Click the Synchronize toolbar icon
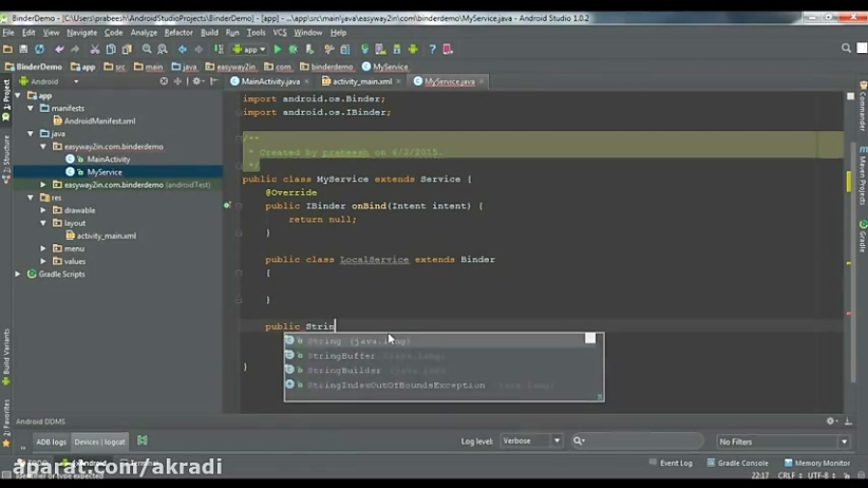 pos(40,49)
